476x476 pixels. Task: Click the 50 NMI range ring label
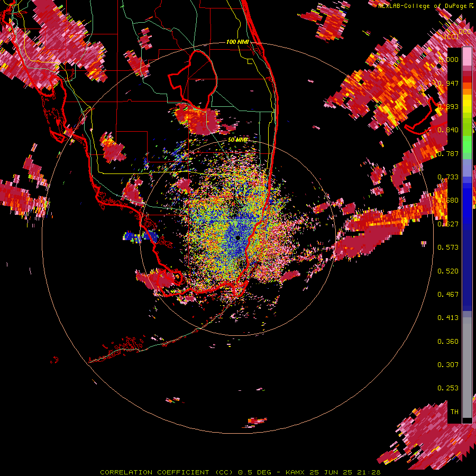point(237,140)
